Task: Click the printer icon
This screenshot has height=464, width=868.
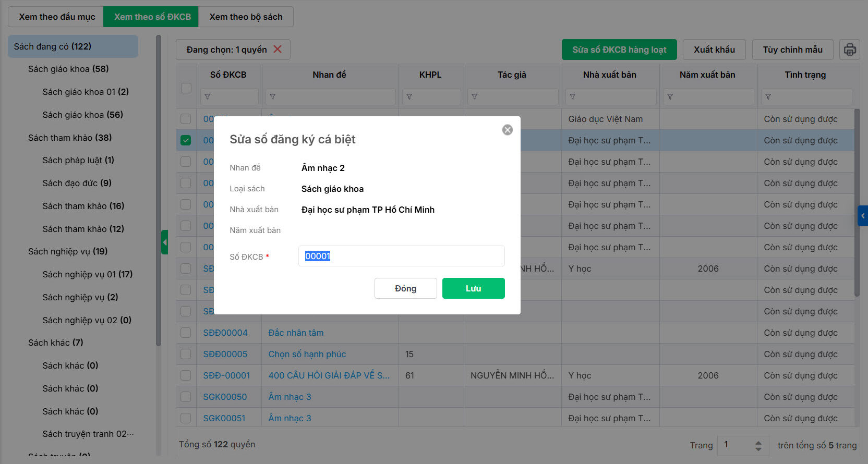Action: click(850, 50)
